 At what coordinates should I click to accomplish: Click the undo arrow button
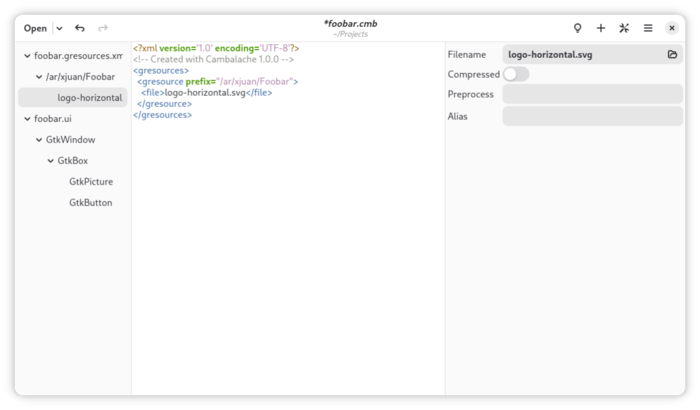point(80,28)
